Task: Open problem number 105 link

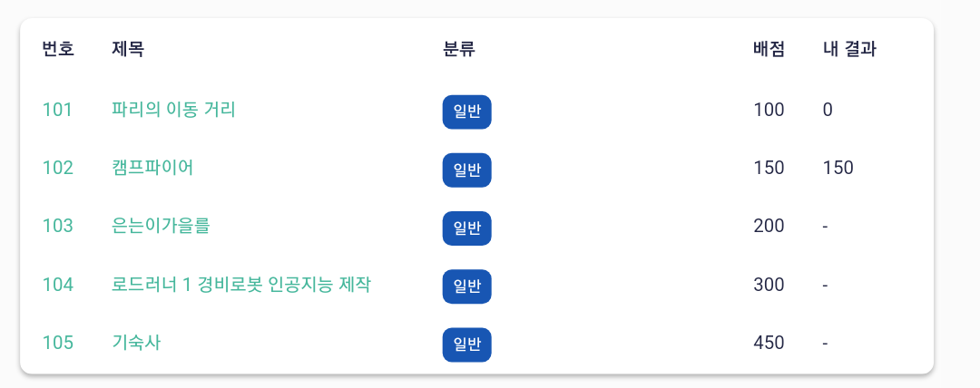Action: coord(57,343)
